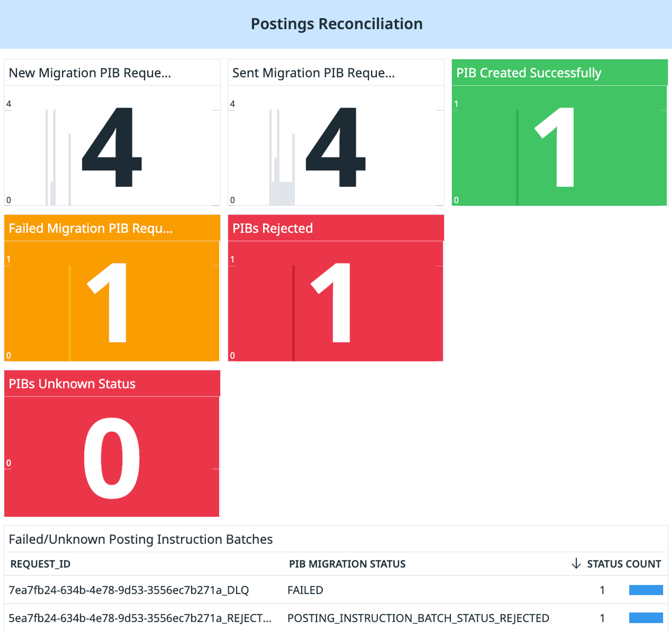The height and width of the screenshot is (633, 672).
Task: Click the sort arrow beside STATUS COUNT
Action: tap(576, 563)
